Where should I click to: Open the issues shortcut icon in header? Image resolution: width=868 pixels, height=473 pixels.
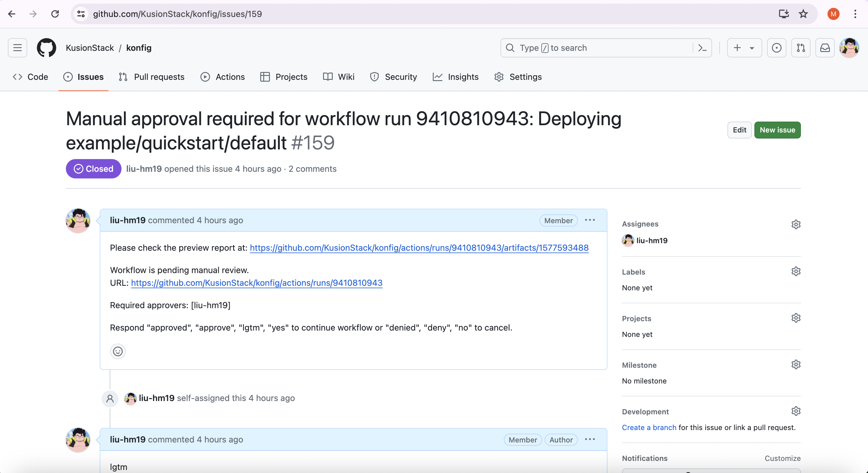coord(776,48)
